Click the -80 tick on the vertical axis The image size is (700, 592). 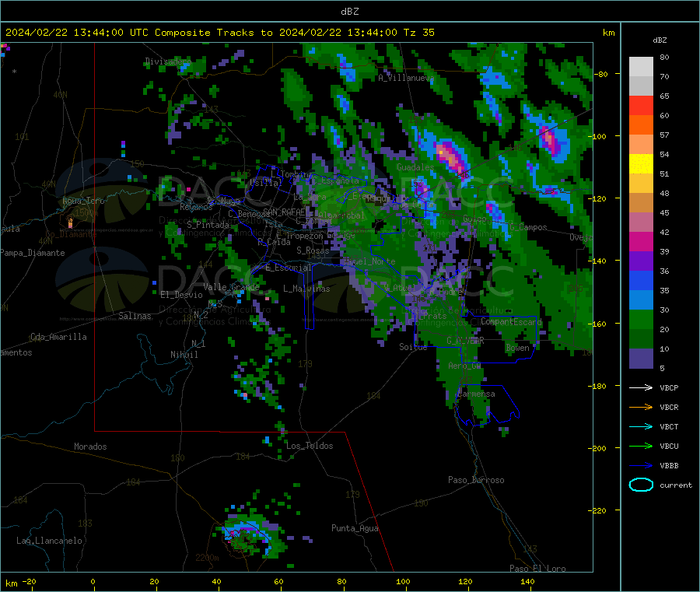601,74
